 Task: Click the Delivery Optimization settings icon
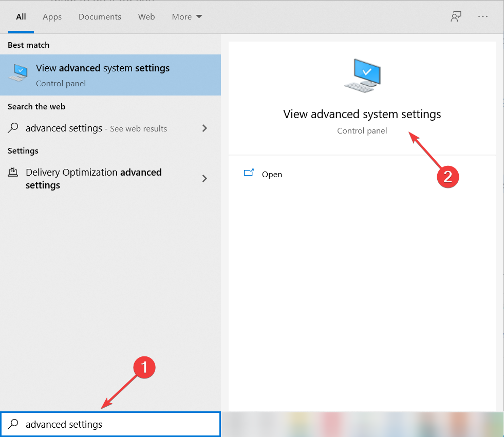(13, 172)
